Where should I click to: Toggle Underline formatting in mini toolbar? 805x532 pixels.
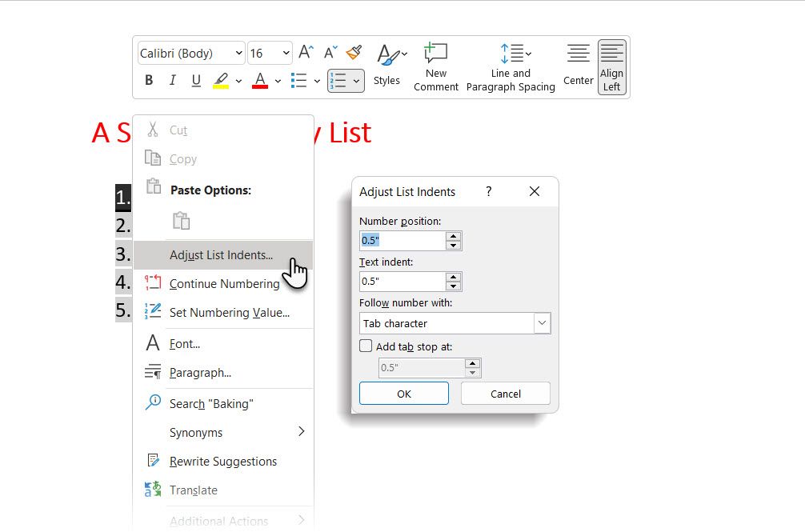click(195, 81)
